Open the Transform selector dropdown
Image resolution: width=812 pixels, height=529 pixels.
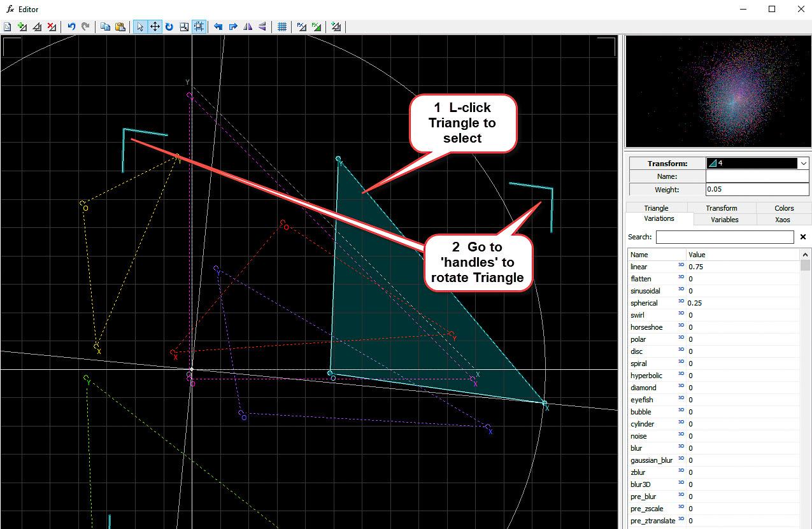[x=803, y=164]
